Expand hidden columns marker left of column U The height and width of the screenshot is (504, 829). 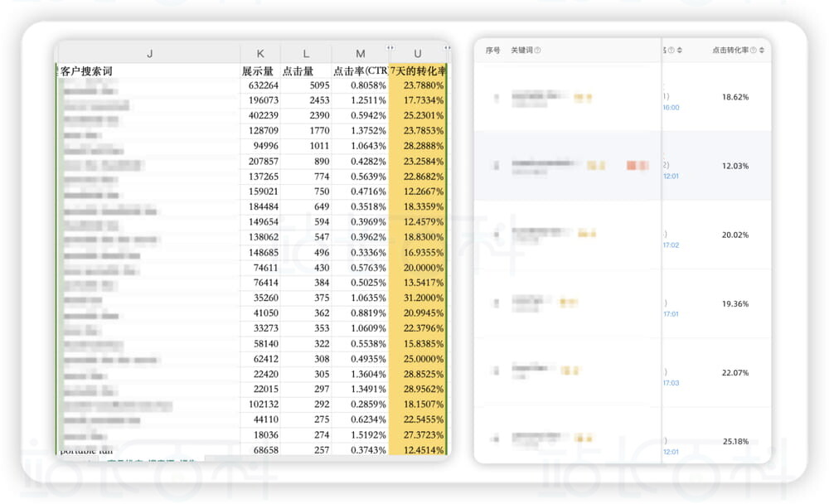point(390,48)
